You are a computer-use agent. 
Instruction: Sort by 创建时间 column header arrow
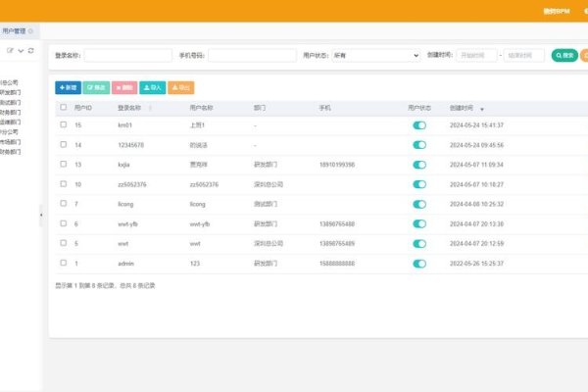(x=482, y=108)
